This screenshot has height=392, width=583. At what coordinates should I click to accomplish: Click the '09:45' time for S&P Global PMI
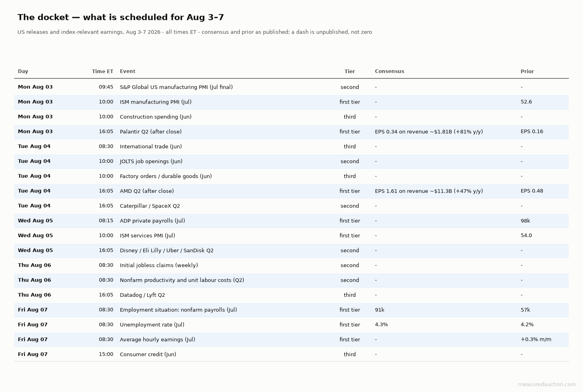click(106, 87)
